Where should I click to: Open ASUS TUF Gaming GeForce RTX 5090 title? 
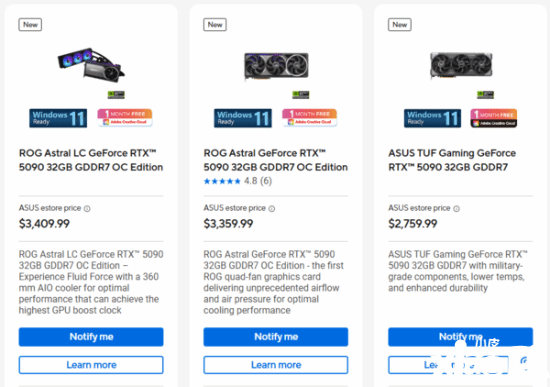point(452,160)
